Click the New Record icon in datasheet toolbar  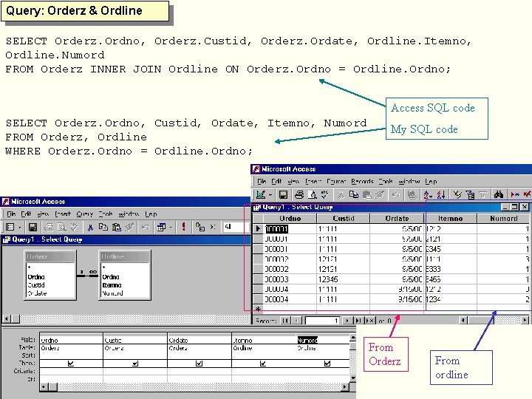coord(515,194)
